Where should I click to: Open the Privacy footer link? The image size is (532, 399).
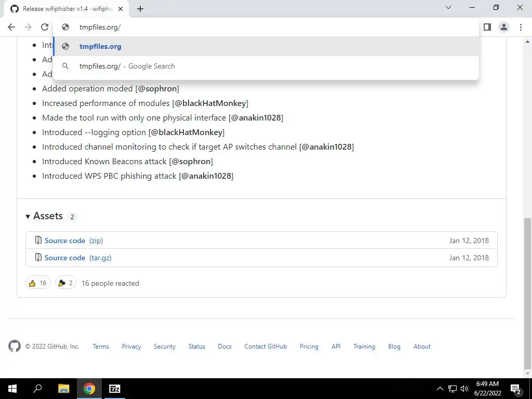(131, 347)
